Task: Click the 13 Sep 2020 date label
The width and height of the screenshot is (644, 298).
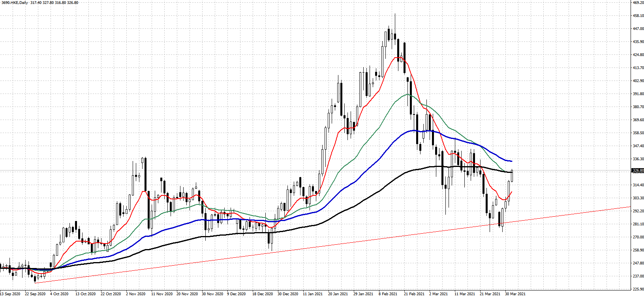Action: coord(10,294)
